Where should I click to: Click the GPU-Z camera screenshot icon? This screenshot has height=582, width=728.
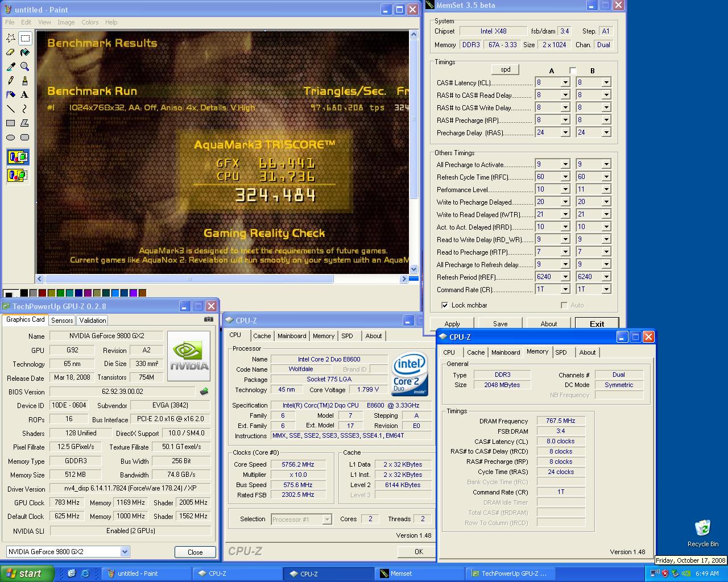[x=209, y=319]
